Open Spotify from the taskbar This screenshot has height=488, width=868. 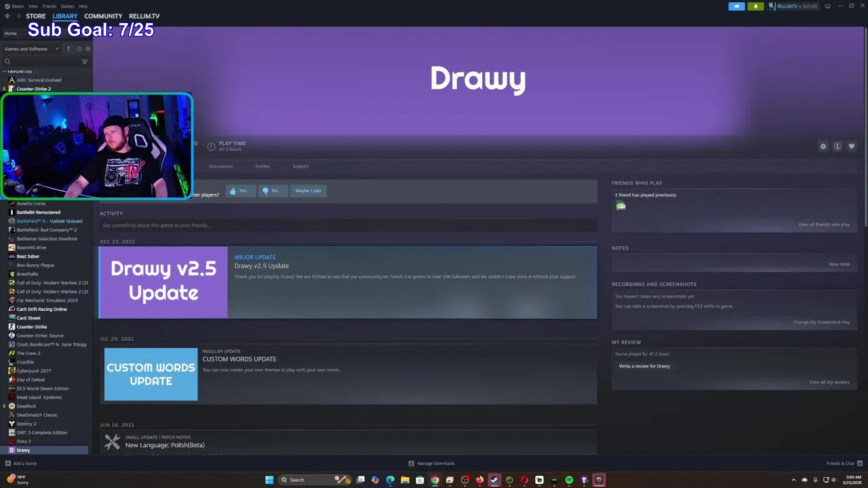569,480
